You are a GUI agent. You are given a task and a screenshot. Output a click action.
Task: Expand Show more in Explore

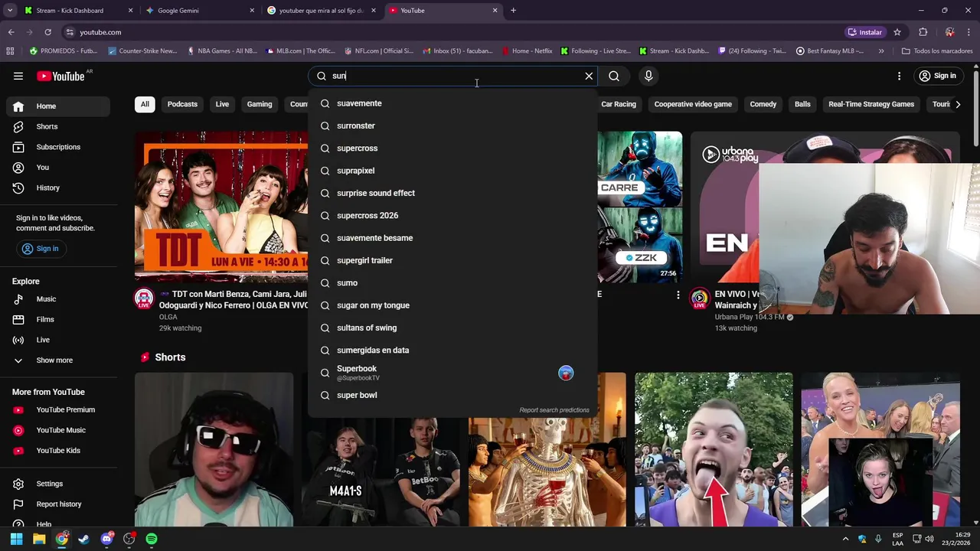[59, 360]
